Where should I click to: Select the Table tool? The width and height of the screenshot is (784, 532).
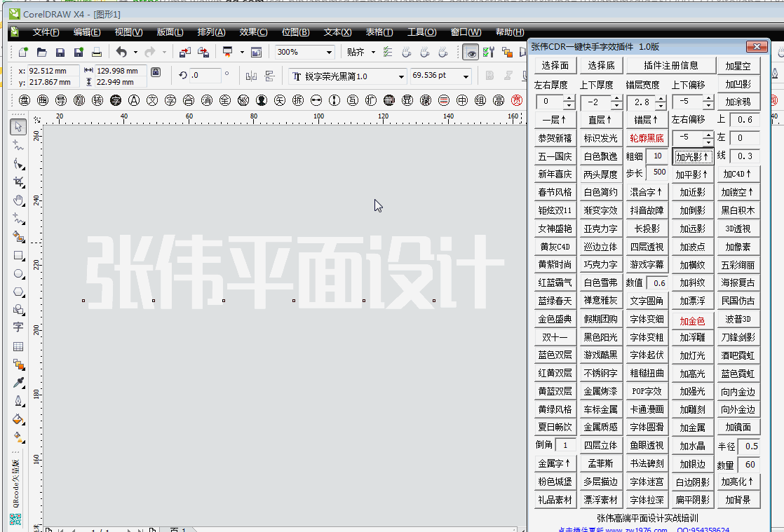point(18,346)
